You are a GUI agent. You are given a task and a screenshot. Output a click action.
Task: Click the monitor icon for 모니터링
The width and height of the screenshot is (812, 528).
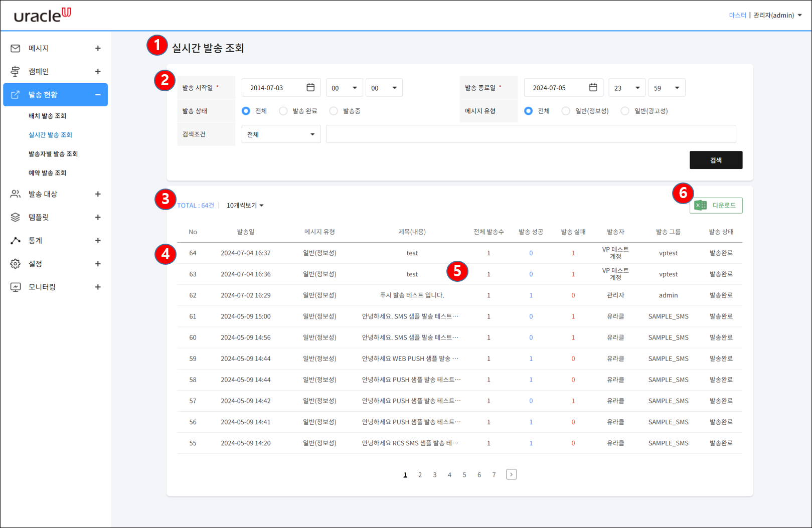16,287
